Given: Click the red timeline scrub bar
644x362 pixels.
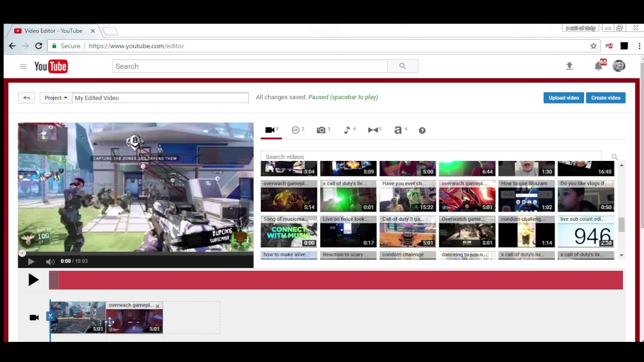Looking at the screenshot, I should 336,280.
